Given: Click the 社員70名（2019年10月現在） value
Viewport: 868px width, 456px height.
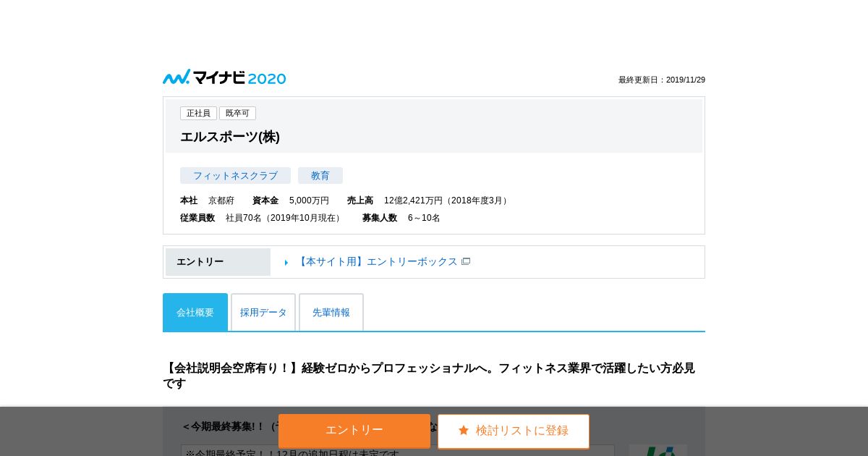Looking at the screenshot, I should [x=284, y=218].
